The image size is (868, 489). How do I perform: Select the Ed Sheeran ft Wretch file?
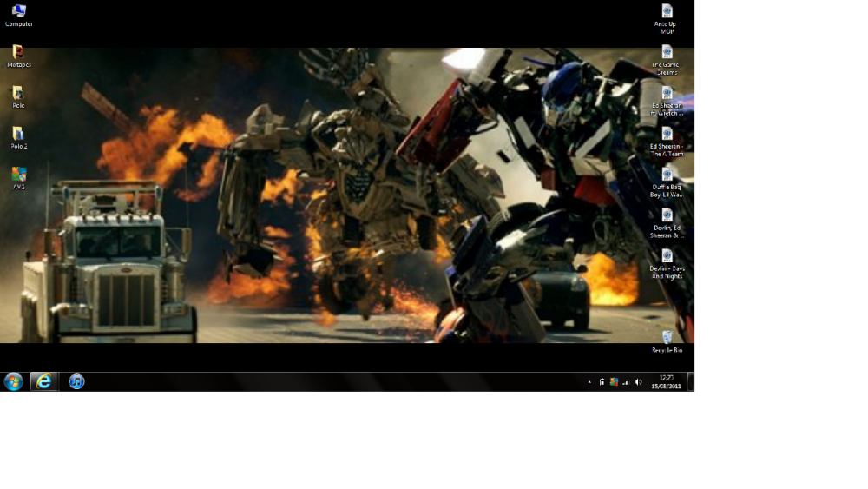667,102
